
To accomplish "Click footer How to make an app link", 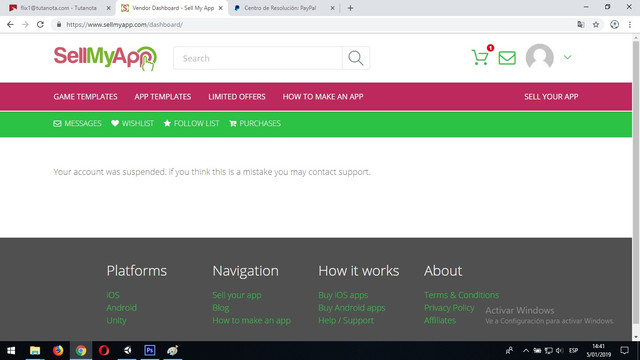I will tap(251, 320).
